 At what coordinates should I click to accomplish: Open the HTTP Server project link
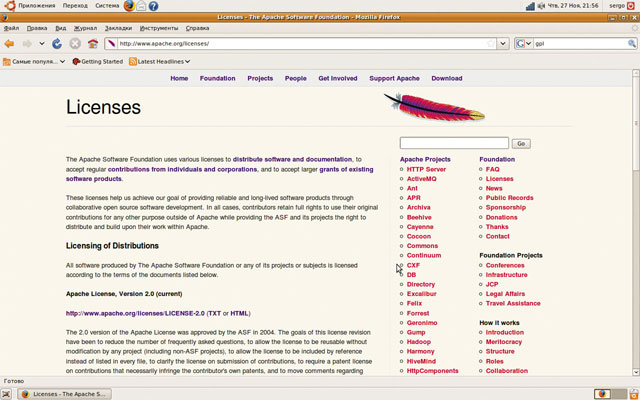tap(426, 169)
